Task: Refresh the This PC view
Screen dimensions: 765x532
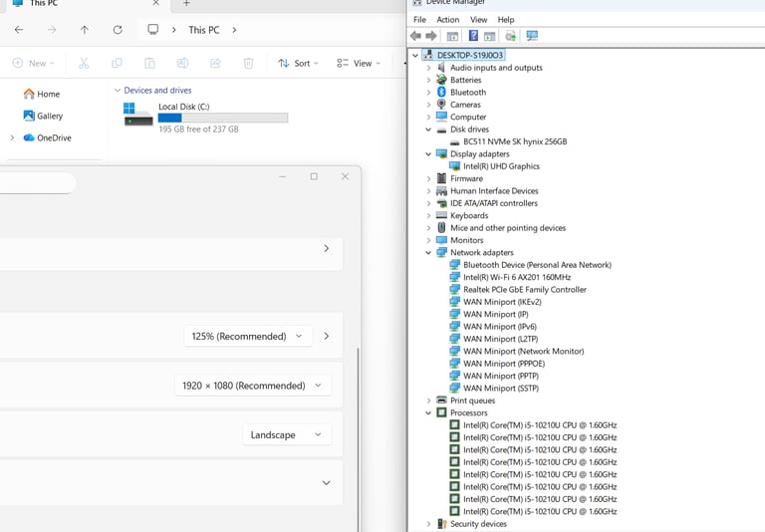Action: 118,30
